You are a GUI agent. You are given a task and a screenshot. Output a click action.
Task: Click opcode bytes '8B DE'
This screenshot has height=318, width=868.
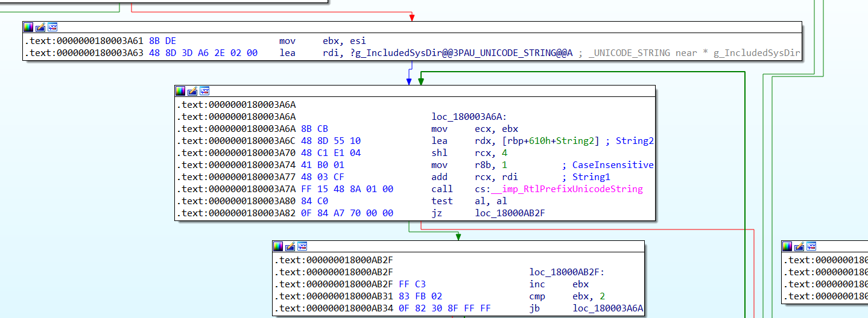coord(162,41)
